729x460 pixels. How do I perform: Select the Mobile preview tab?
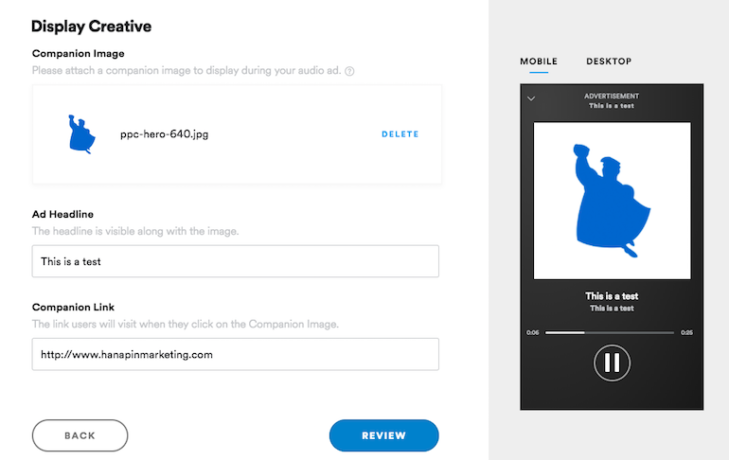[538, 61]
